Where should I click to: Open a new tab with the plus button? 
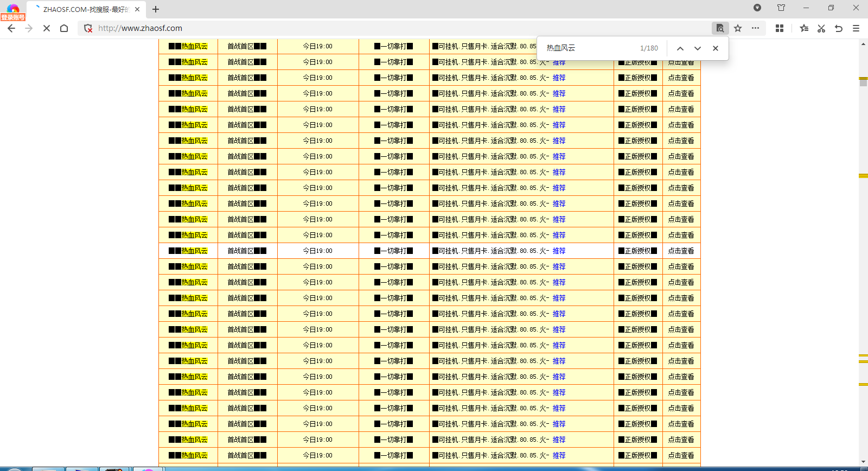156,9
